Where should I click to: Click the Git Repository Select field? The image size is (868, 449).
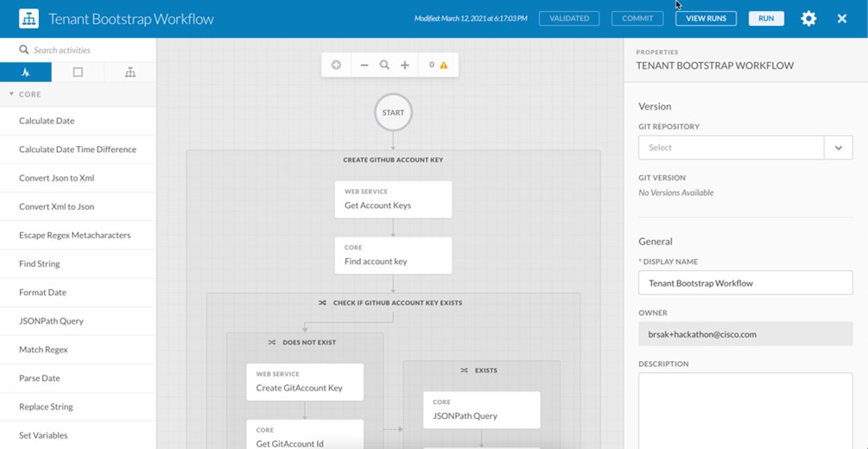[731, 148]
